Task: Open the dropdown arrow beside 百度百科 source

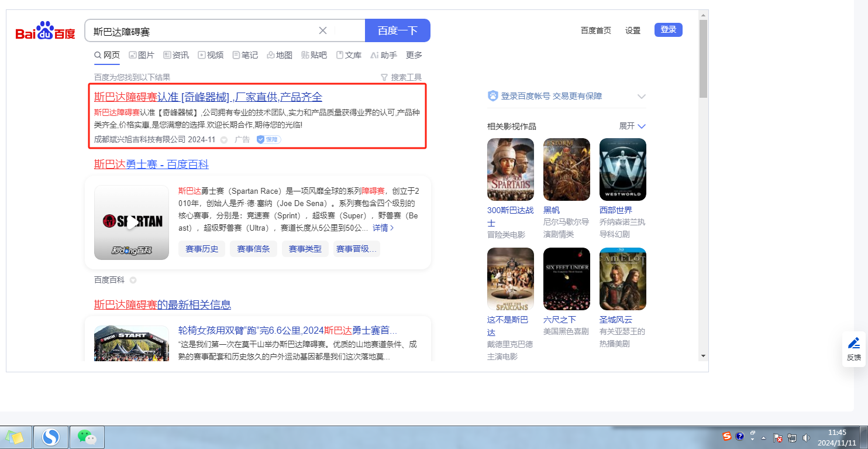Action: 133,280
